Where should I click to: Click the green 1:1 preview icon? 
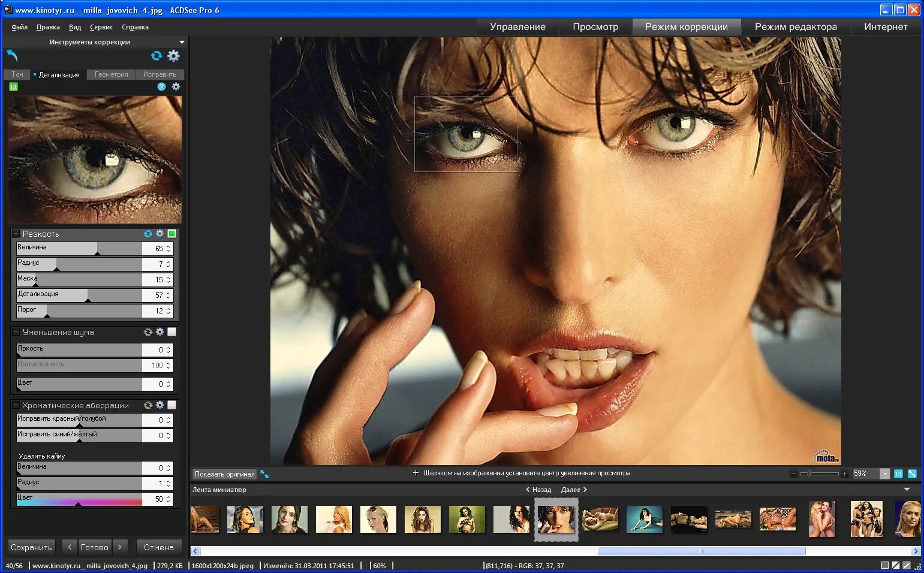click(x=13, y=87)
